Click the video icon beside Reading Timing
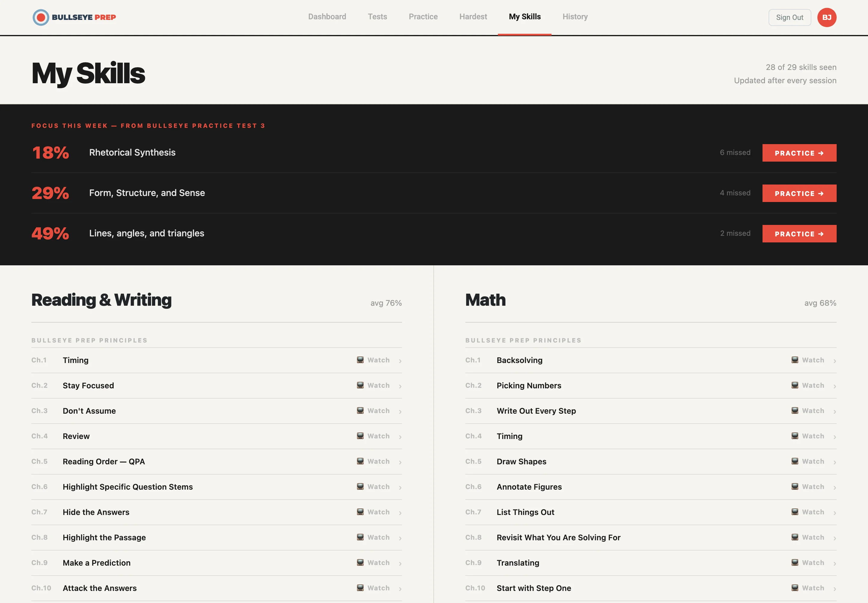The height and width of the screenshot is (603, 868). click(360, 360)
